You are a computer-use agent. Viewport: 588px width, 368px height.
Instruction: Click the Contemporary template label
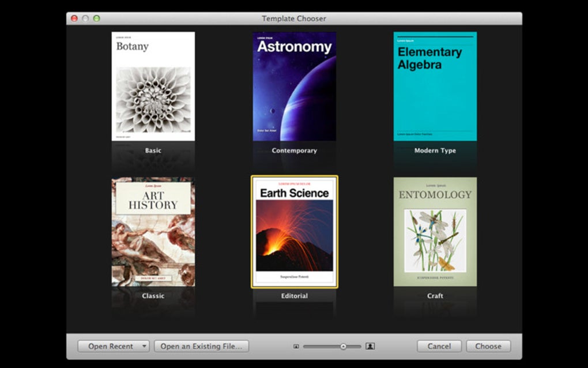(295, 151)
